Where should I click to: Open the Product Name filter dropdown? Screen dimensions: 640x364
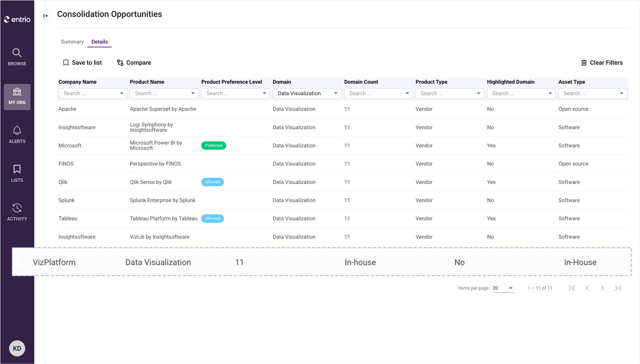pos(164,93)
